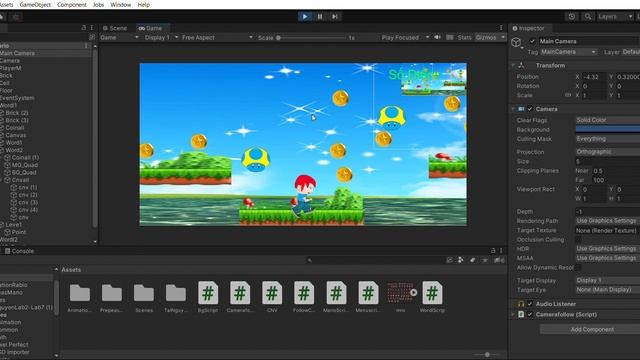Image resolution: width=640 pixels, height=360 pixels.
Task: Select Canvas in the Hierarchy
Action: pyautogui.click(x=16, y=135)
